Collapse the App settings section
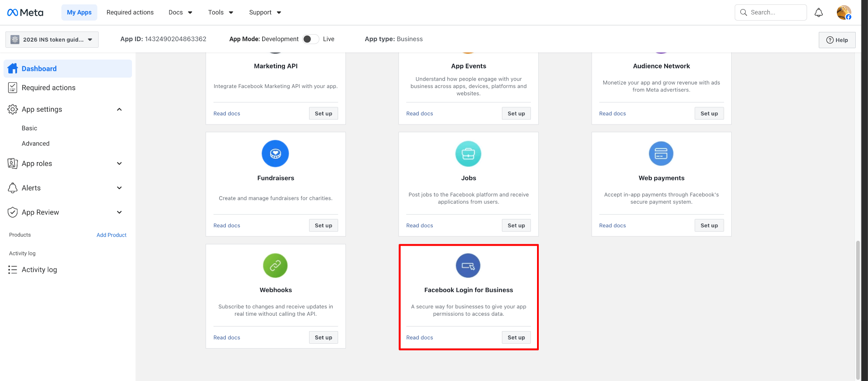The image size is (868, 381). click(x=119, y=109)
